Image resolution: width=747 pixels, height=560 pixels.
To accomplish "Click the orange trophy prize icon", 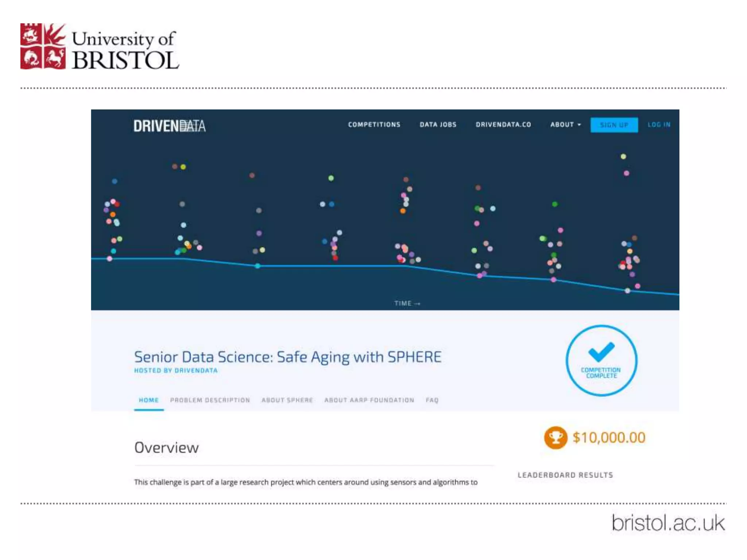I will pyautogui.click(x=556, y=437).
